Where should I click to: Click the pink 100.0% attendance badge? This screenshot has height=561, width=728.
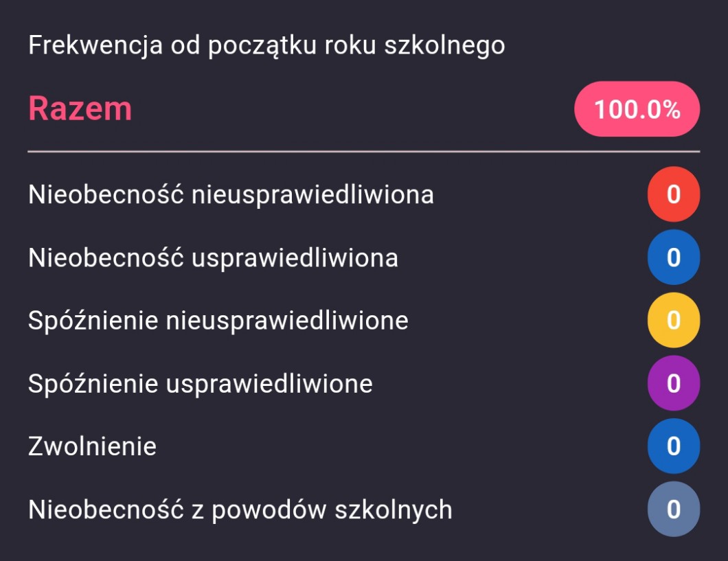(637, 109)
